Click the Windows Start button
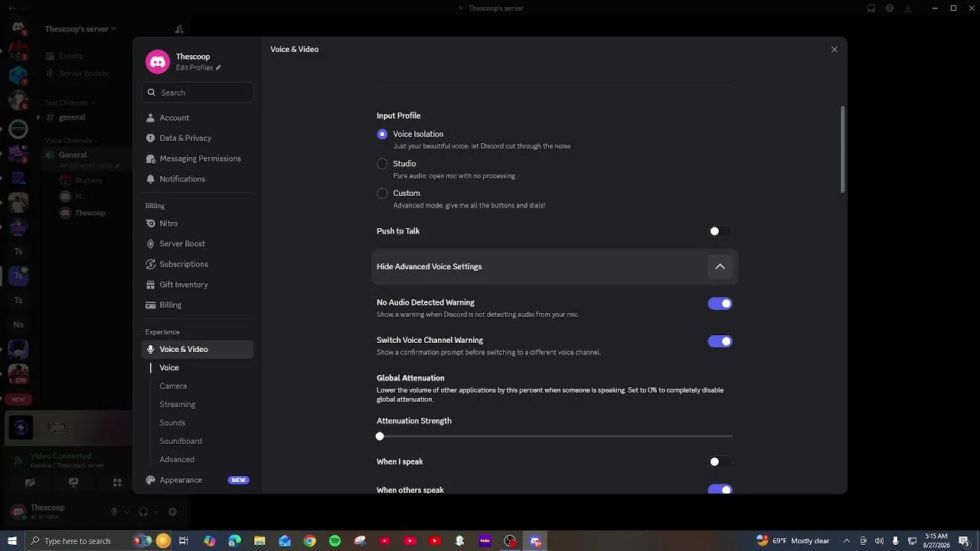The image size is (980, 551). [x=11, y=541]
